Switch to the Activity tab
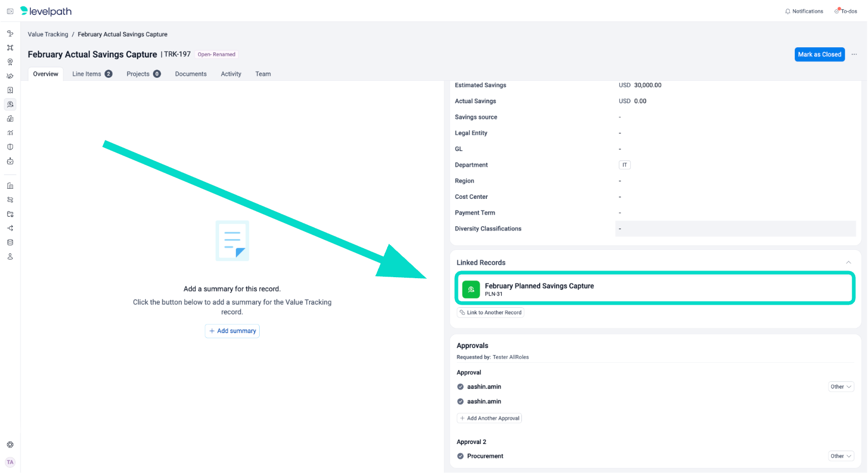Image resolution: width=868 pixels, height=473 pixels. click(231, 74)
